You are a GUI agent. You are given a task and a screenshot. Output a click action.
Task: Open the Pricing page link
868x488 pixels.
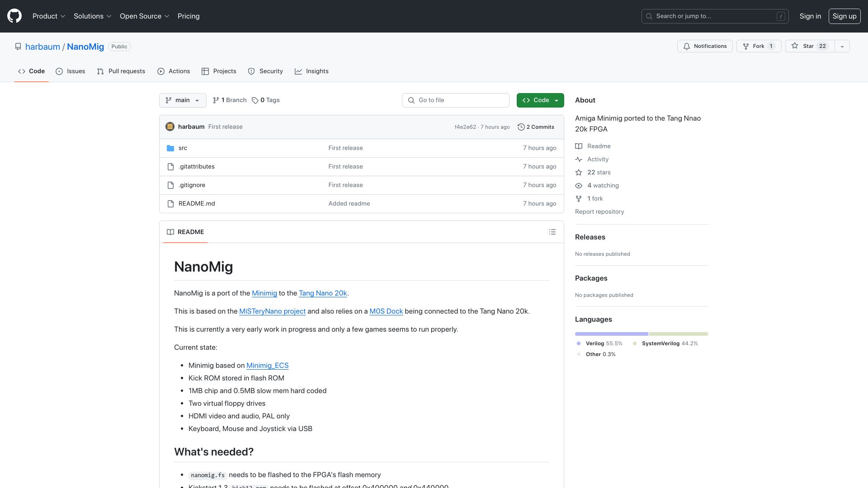click(x=189, y=16)
